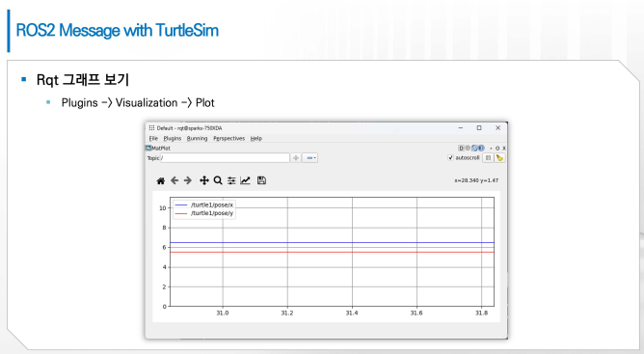Open the remove topic dropdown
Screen dimensions: 644x354
coord(310,158)
